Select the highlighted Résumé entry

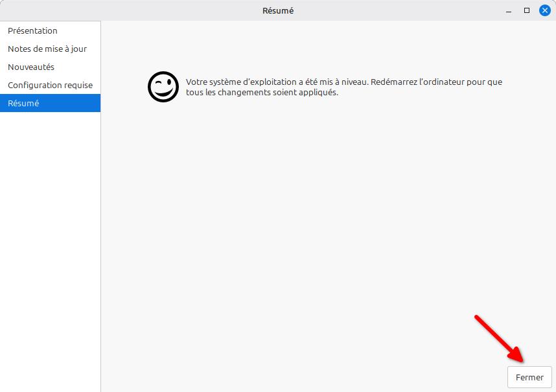tap(23, 103)
